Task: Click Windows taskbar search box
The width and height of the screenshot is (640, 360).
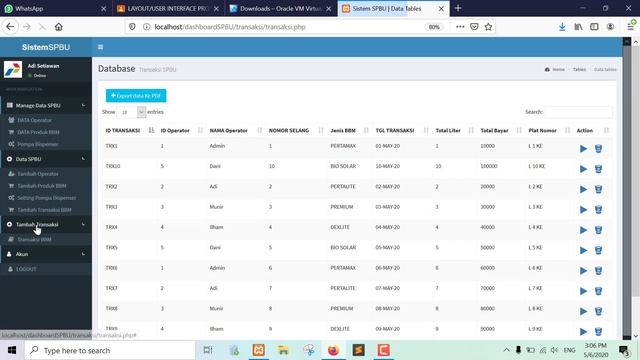Action: (110, 350)
